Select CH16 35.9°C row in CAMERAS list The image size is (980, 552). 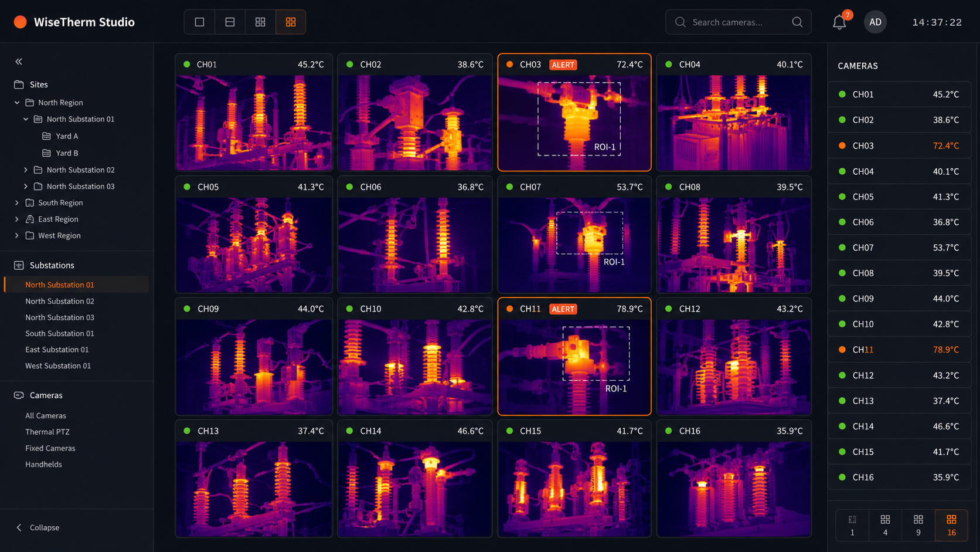point(899,478)
